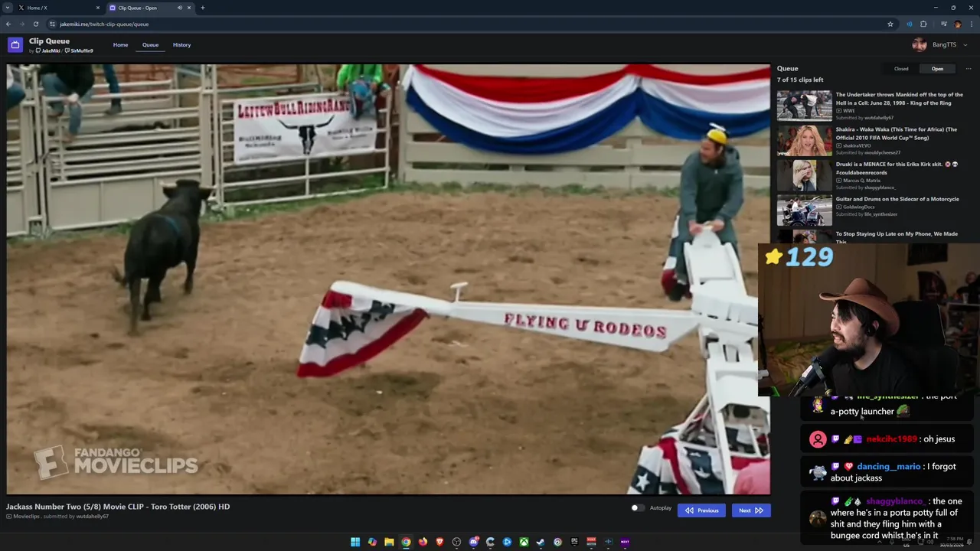This screenshot has height=551, width=980.
Task: Close the Home / X browser tab
Action: [x=97, y=8]
